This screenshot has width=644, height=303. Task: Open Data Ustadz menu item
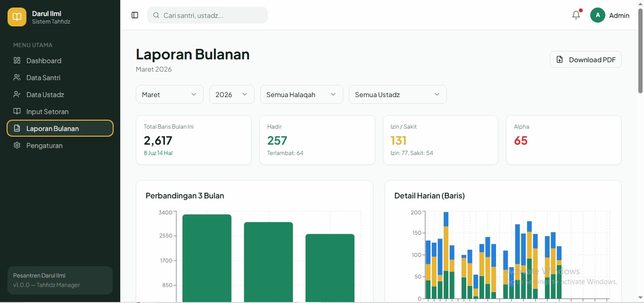(60, 94)
